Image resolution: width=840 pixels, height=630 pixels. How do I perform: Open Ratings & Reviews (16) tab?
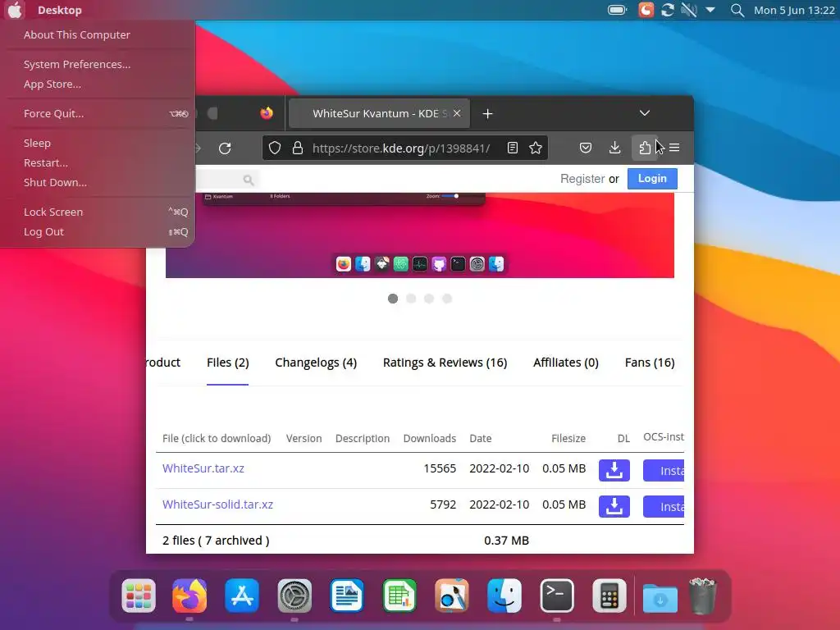point(445,363)
